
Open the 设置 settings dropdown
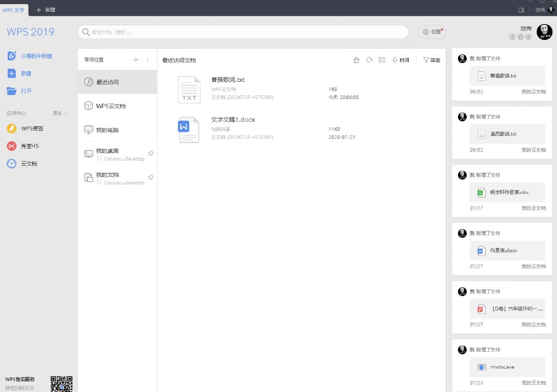click(432, 32)
